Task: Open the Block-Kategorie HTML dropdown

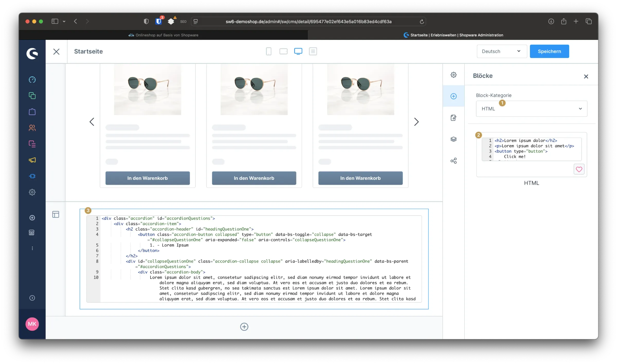Action: (531, 109)
